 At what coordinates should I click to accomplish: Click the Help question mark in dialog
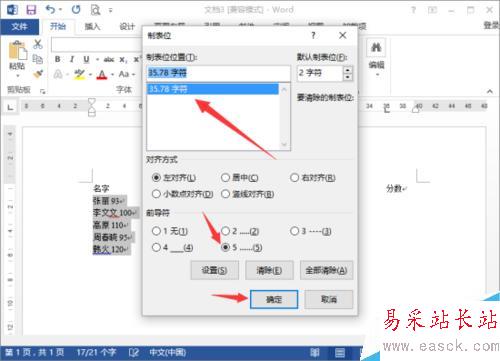(313, 35)
